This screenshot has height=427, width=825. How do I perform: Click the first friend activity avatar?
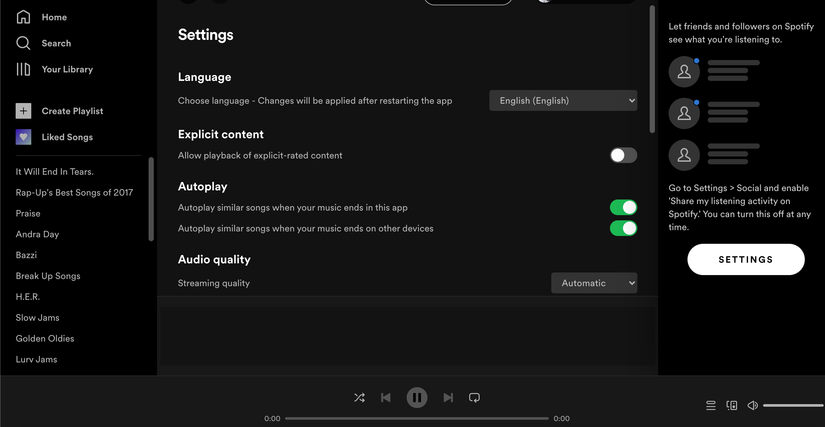coord(684,72)
